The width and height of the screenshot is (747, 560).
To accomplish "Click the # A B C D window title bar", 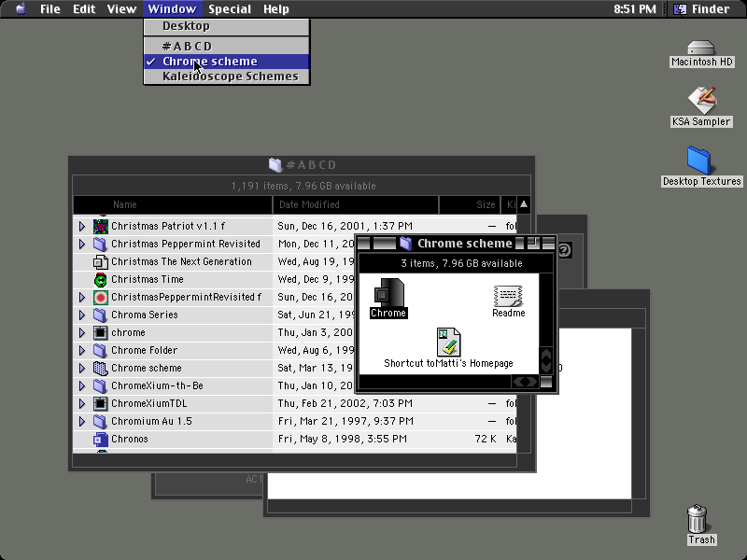I will 302,165.
